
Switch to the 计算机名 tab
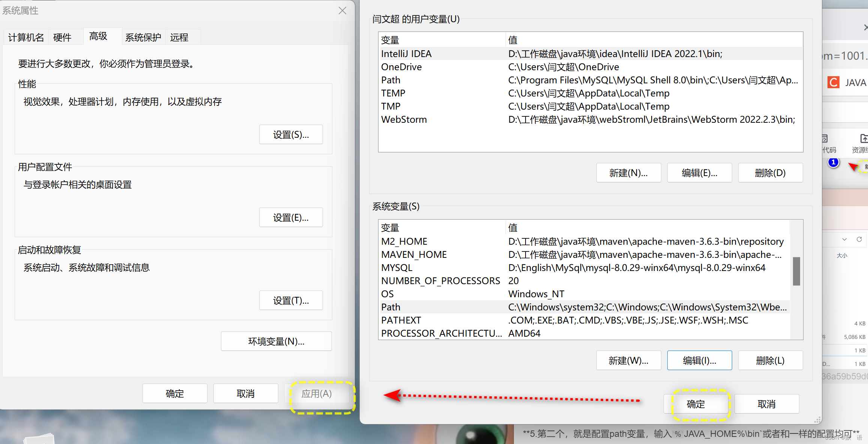tap(26, 37)
